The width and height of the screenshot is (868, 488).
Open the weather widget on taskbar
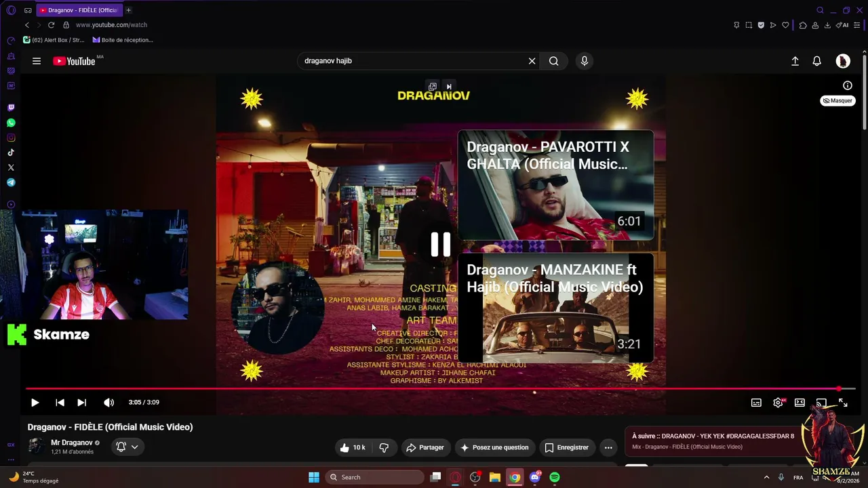34,477
